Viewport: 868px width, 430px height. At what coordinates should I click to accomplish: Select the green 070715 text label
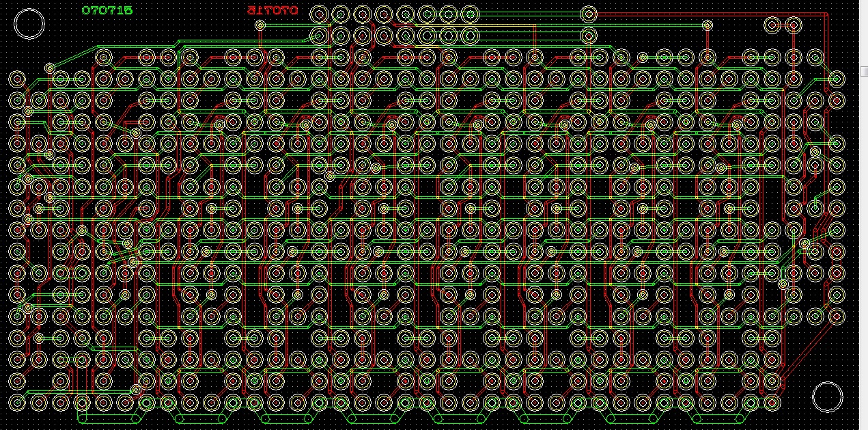107,10
